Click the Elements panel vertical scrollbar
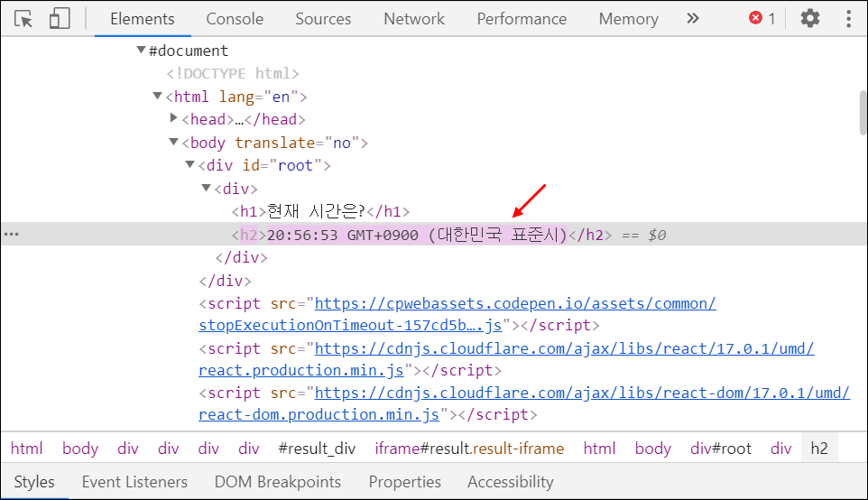The image size is (868, 500). pos(863,113)
